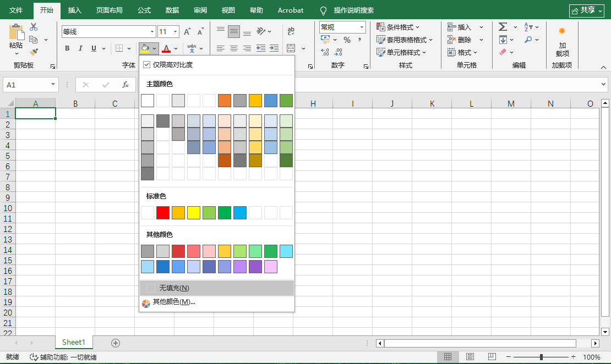This screenshot has width=611, height=364.
Task: Click the percent style icon
Action: [347, 40]
